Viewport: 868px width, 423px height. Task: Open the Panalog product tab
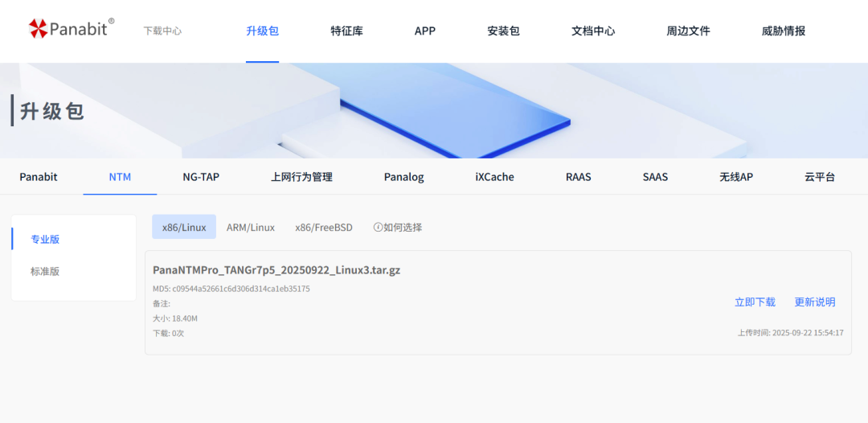(x=403, y=177)
